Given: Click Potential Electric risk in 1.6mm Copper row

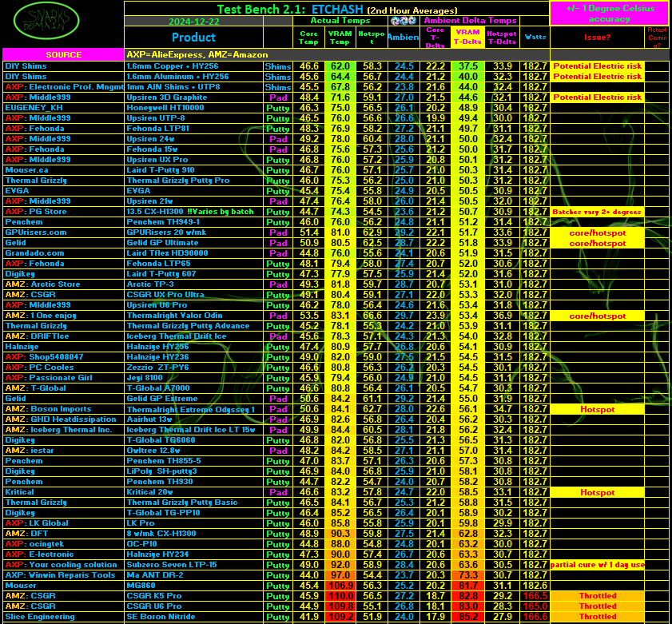Looking at the screenshot, I should [597, 66].
